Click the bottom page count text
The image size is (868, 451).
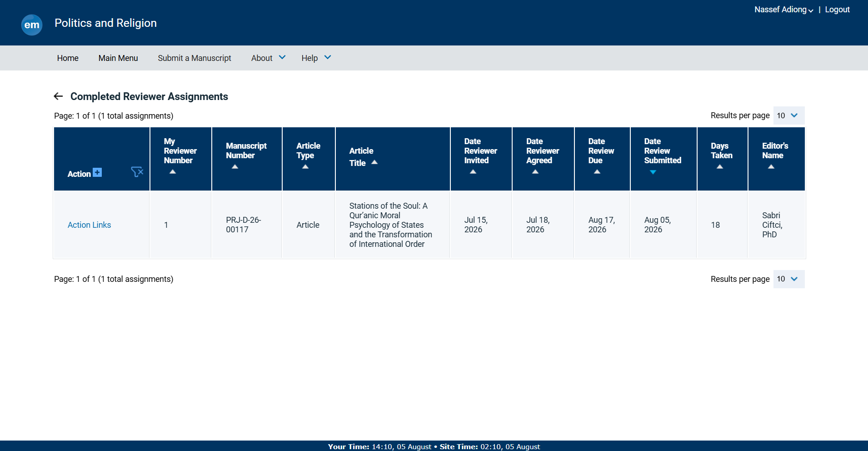click(114, 279)
